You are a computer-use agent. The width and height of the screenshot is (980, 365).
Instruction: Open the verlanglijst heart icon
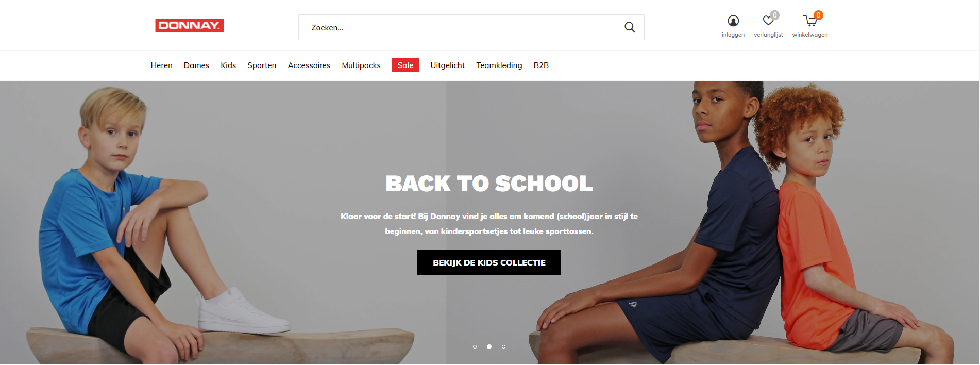point(768,21)
